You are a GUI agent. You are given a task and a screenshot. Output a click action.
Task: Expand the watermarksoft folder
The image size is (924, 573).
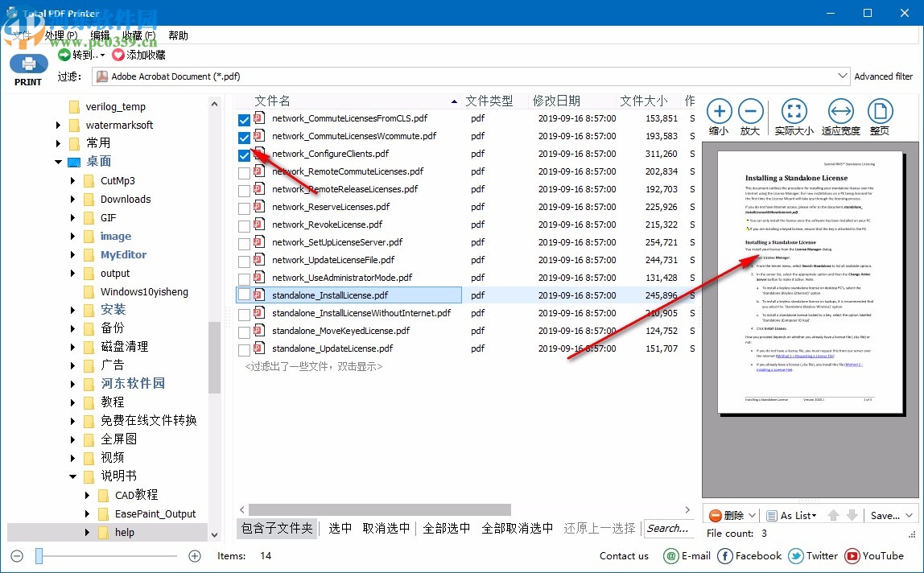tap(58, 125)
